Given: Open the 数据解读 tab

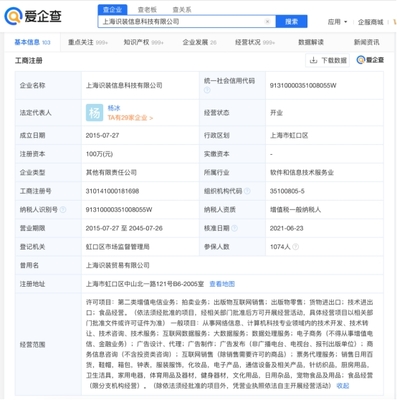Looking at the screenshot, I should (311, 42).
